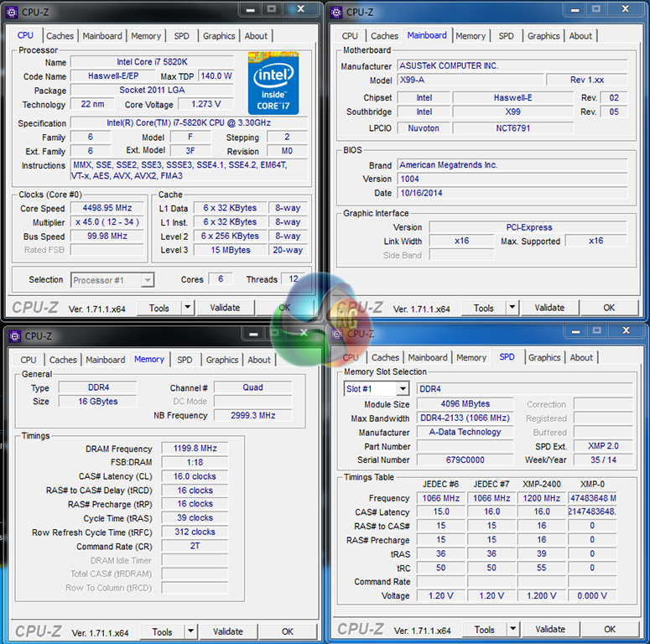Viewport: 650px width, 644px height.
Task: Minimize the SPD window
Action: 576,330
